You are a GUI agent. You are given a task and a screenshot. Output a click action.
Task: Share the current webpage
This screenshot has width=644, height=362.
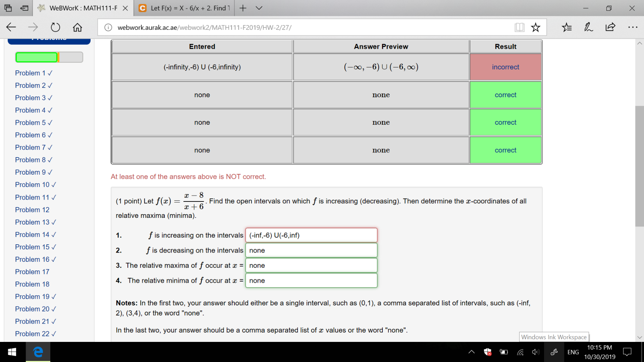tap(610, 27)
